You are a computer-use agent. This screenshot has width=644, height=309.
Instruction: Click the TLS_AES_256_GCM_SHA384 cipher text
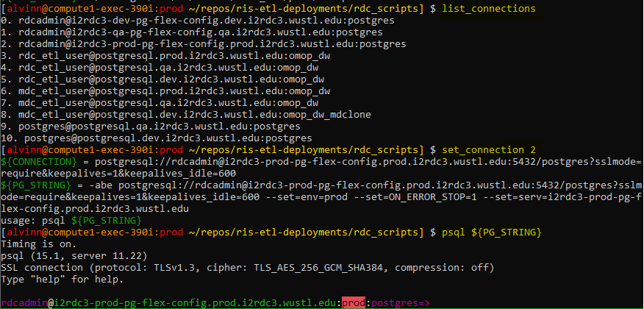[318, 268]
